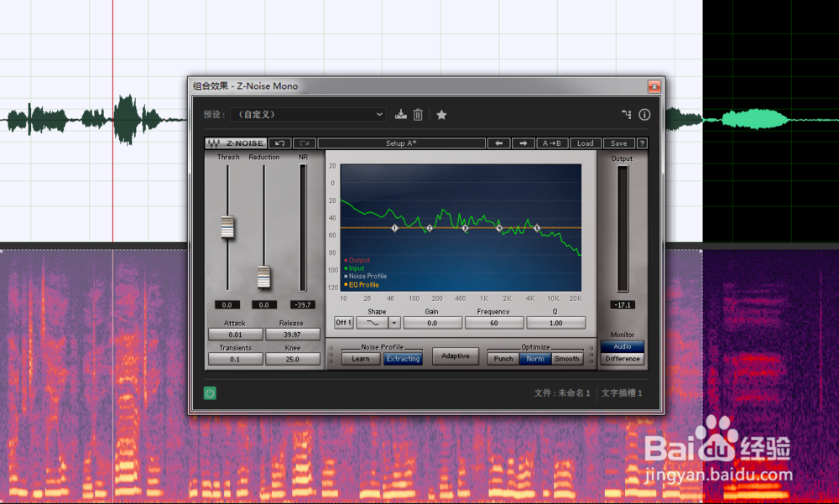
Task: Open the Shape dropdown arrow
Action: coord(394,323)
